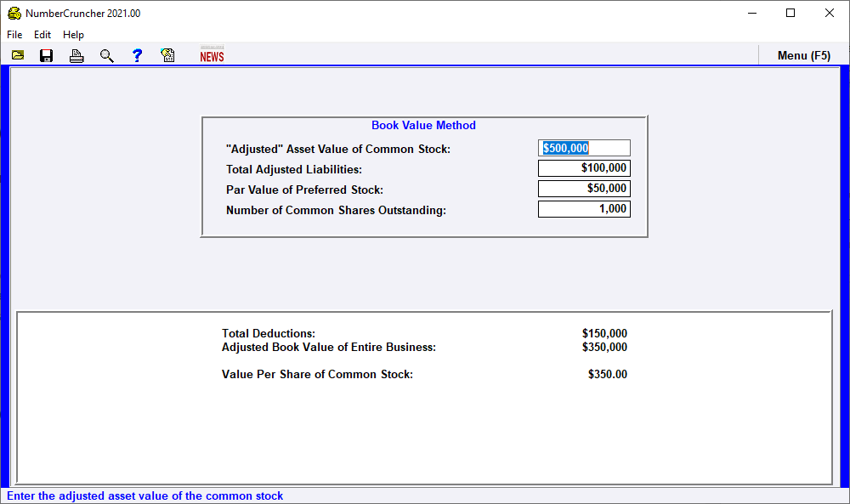Image resolution: width=850 pixels, height=504 pixels.
Task: Open the Edit menu
Action: [42, 35]
